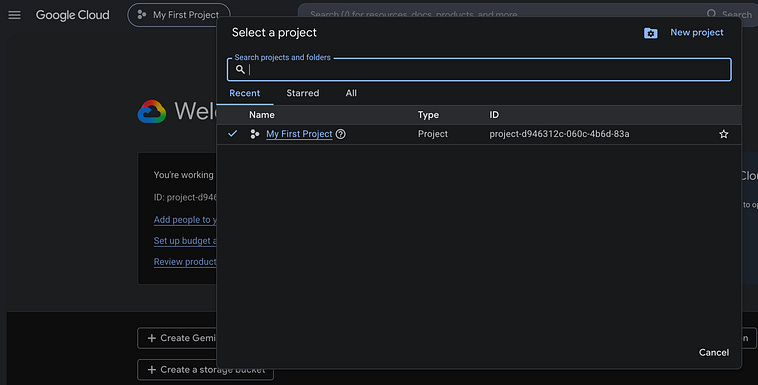758x385 pixels.
Task: Click the New project link
Action: [x=697, y=32]
